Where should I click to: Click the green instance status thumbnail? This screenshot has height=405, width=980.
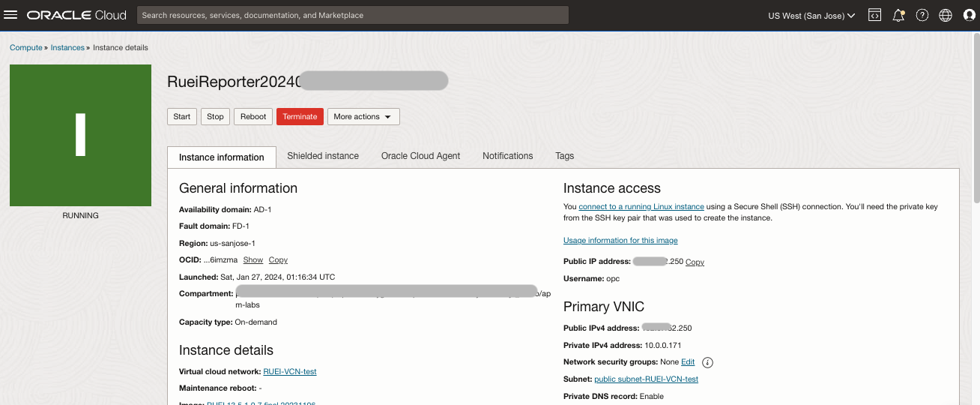point(80,135)
